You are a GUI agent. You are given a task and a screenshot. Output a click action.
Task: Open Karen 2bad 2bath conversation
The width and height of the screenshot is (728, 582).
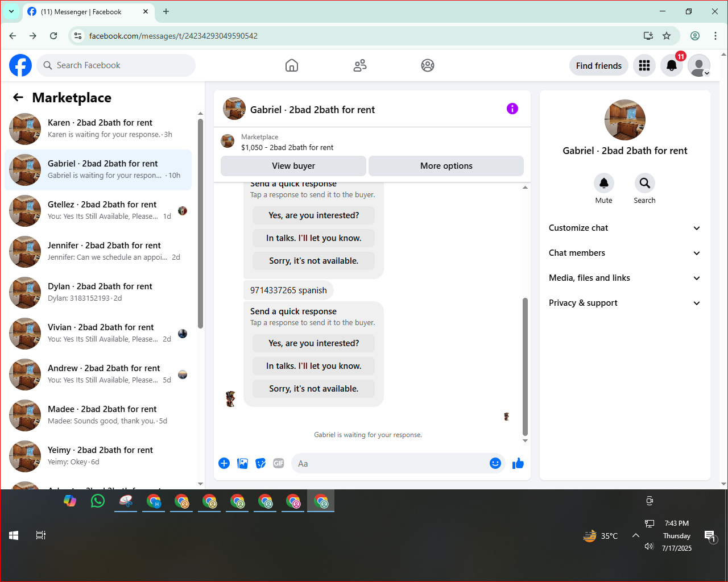point(98,129)
